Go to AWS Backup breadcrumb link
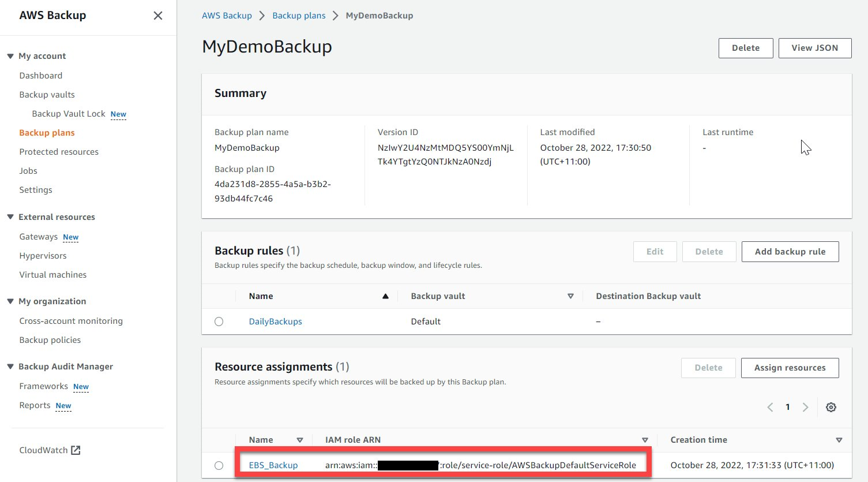The width and height of the screenshot is (868, 482). tap(227, 16)
